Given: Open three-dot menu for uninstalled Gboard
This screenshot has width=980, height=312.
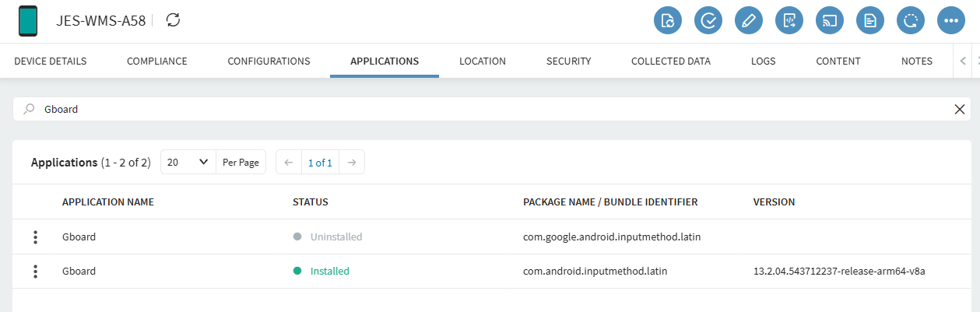Looking at the screenshot, I should coord(36,237).
